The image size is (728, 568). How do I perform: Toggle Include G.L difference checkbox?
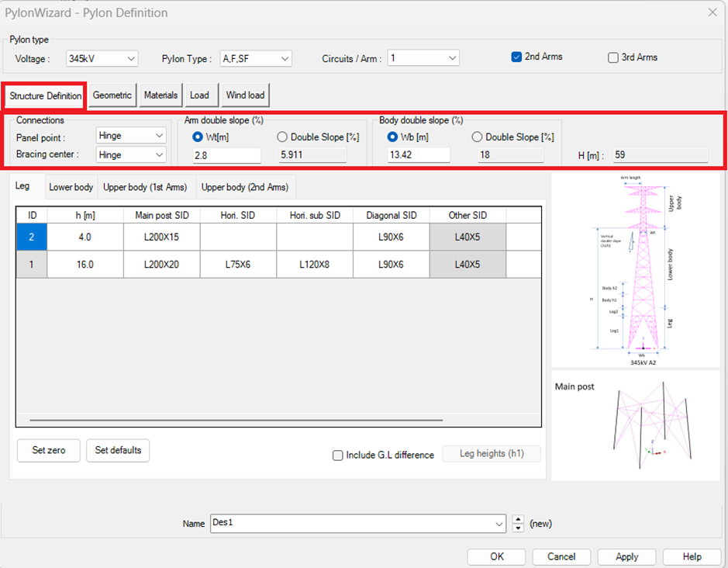tap(337, 455)
